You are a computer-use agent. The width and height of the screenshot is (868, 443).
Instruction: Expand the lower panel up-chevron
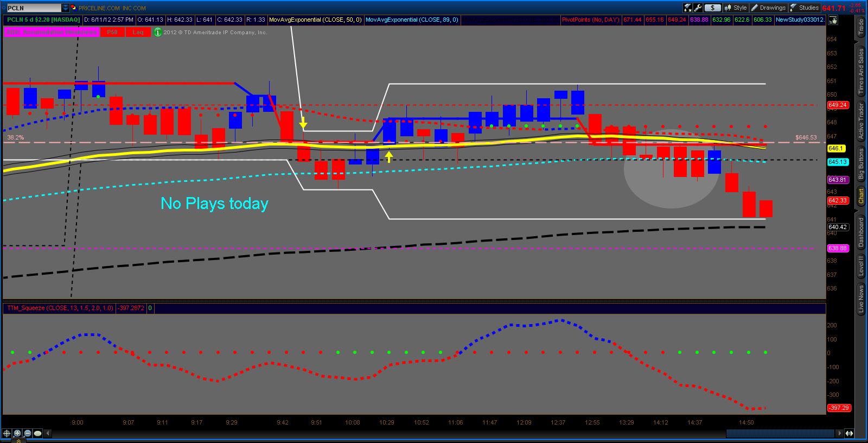click(x=19, y=440)
